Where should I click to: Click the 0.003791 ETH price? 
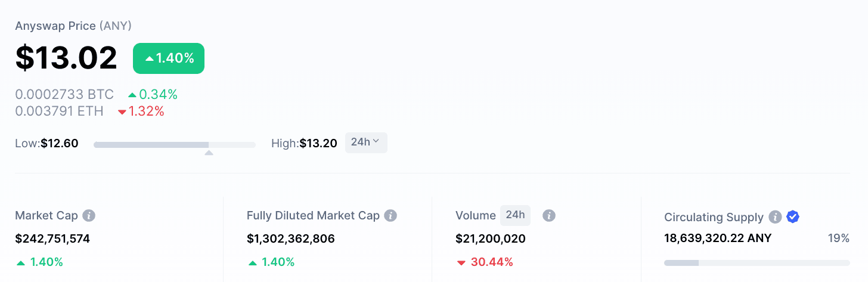[x=59, y=111]
